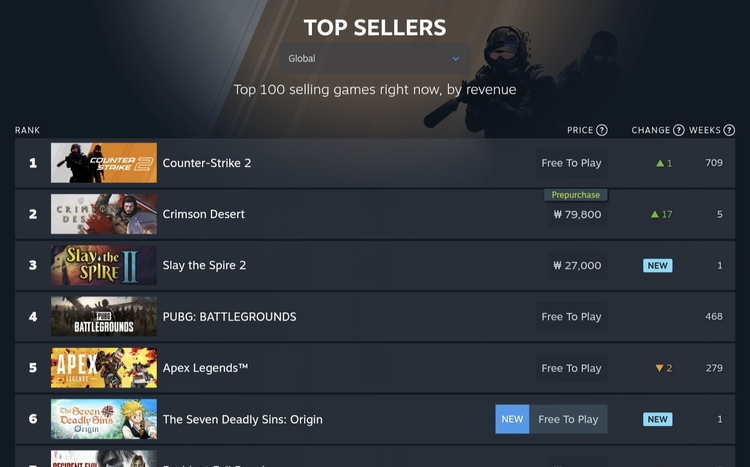
Task: Open Counter-Strike 2 game thumbnail
Action: 104,163
